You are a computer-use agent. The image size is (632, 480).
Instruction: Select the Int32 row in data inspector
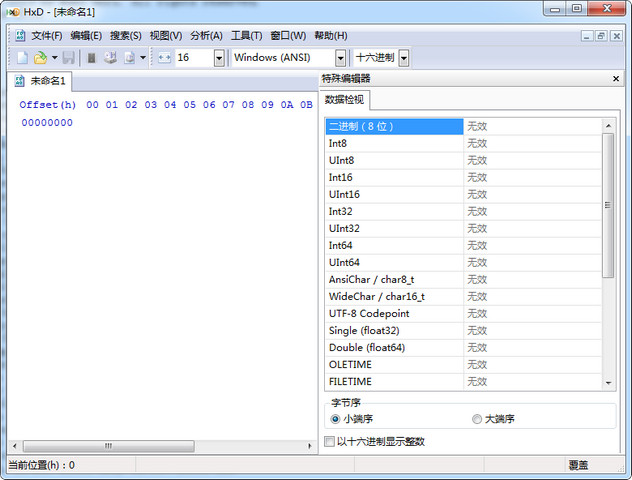[x=394, y=212]
